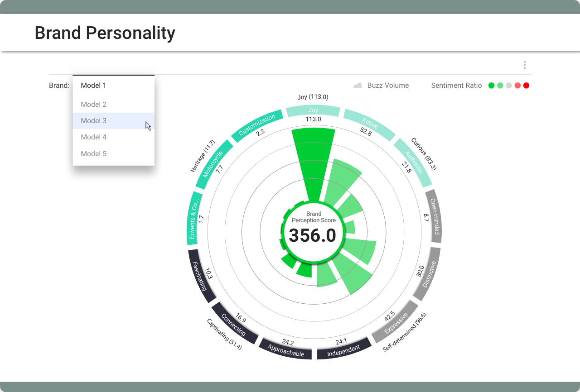Click the light red sentiment dot
Image resolution: width=580 pixels, height=392 pixels.
517,86
